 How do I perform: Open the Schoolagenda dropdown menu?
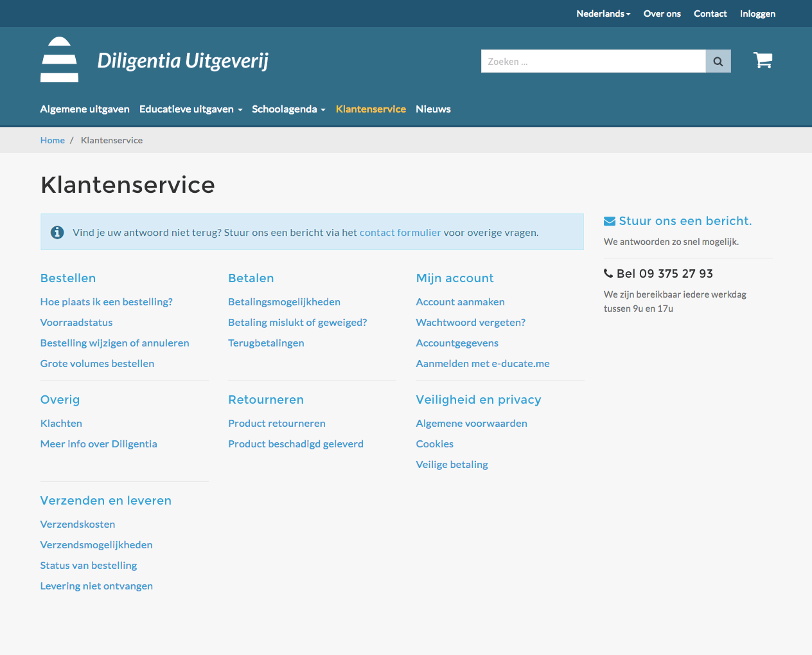[288, 109]
